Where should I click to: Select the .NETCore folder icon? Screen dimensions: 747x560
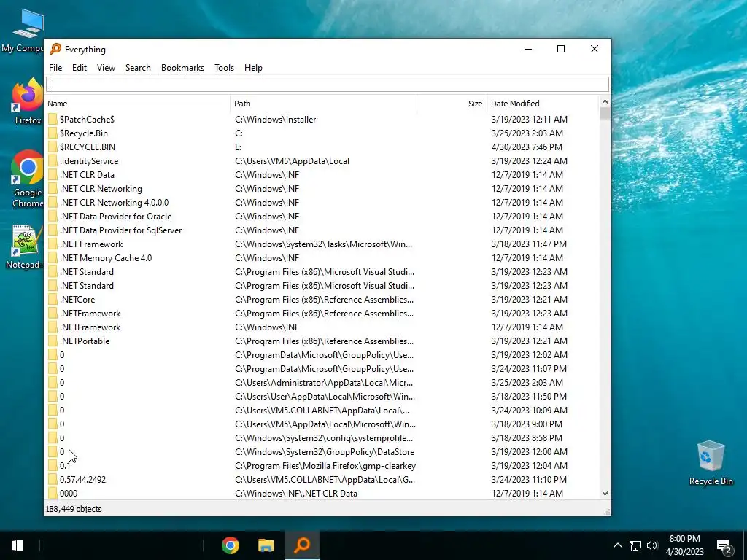53,299
